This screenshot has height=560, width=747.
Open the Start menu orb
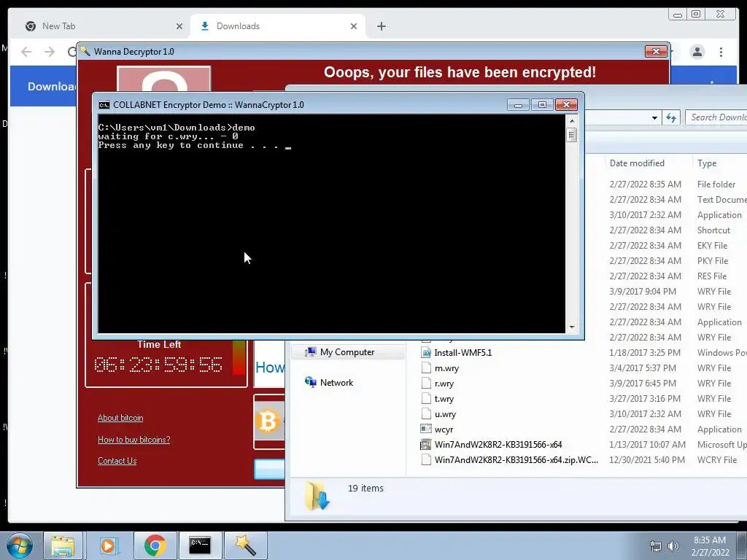[20, 545]
